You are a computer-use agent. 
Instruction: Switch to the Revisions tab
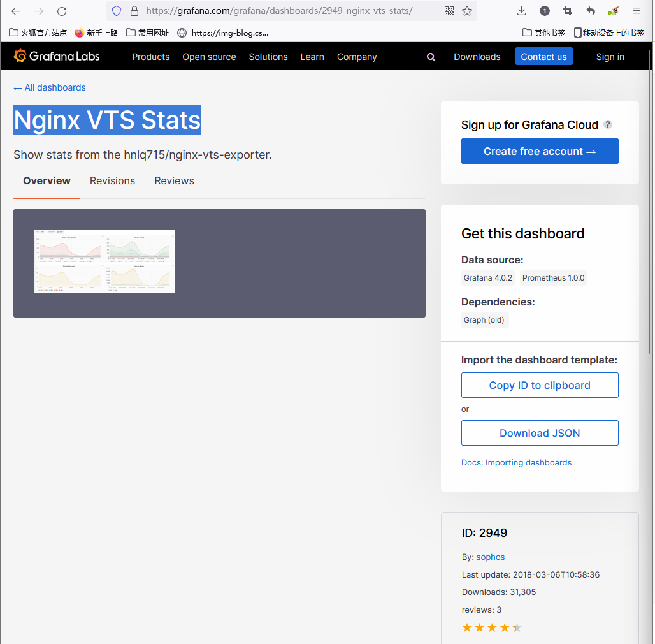point(112,181)
